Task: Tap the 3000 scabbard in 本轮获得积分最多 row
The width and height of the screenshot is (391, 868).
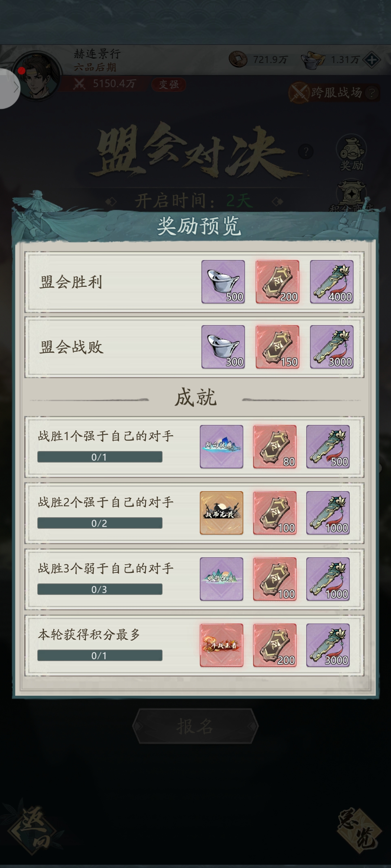Action: tap(328, 645)
